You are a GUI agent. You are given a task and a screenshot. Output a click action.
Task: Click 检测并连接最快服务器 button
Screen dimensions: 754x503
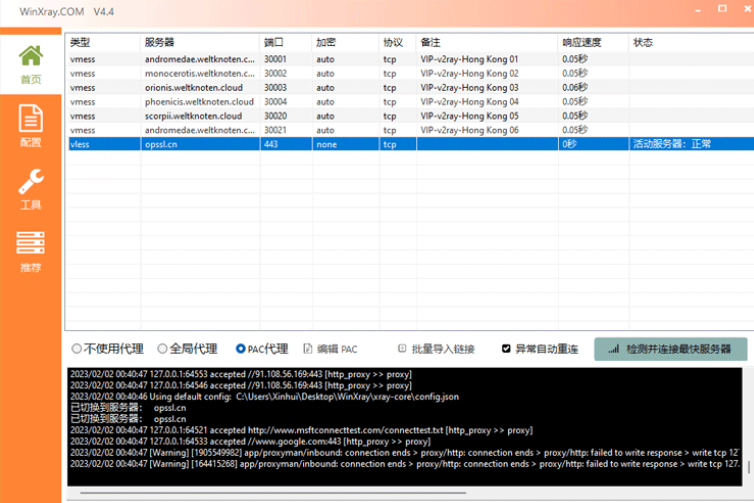pos(671,349)
